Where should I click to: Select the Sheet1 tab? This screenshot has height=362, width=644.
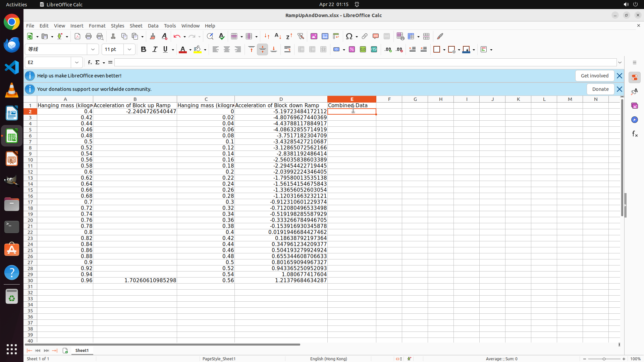click(x=82, y=350)
